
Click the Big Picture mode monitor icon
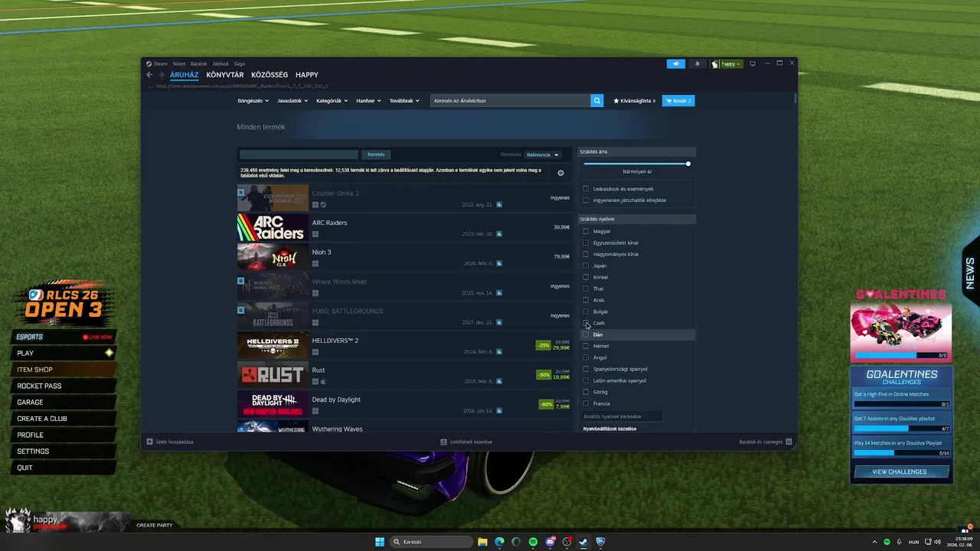tap(753, 64)
